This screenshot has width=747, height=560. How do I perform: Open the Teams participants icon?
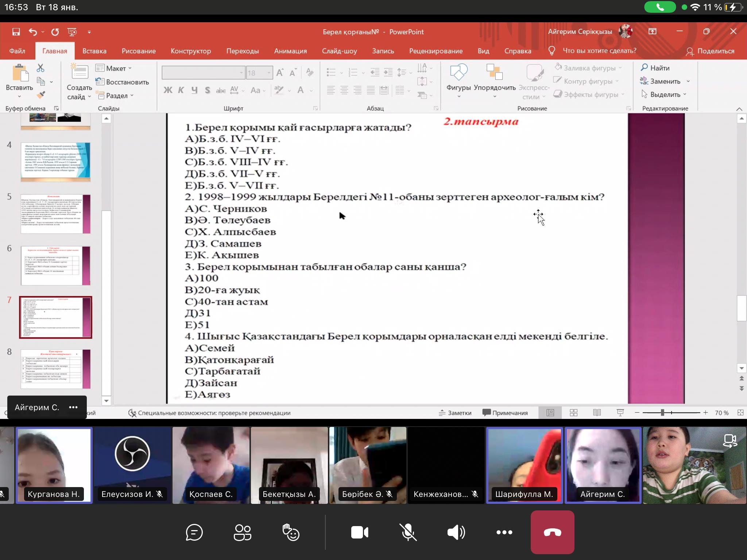(243, 533)
